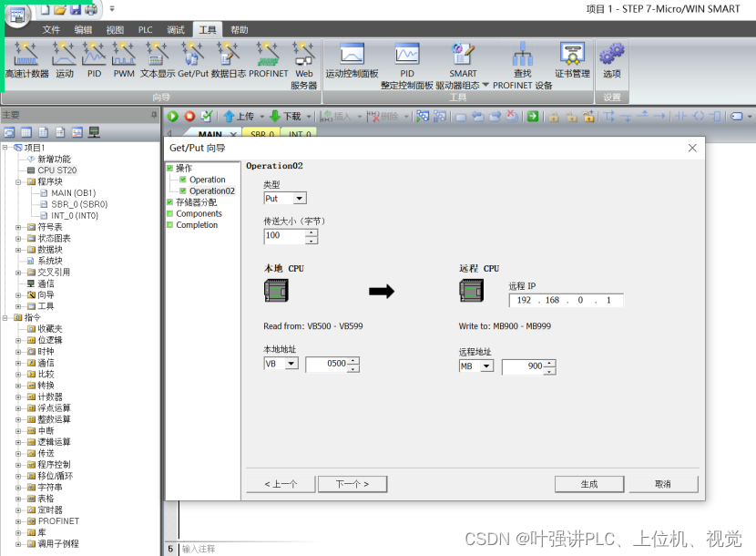
Task: Switch to the SBR_0 editor tab
Action: [x=261, y=134]
